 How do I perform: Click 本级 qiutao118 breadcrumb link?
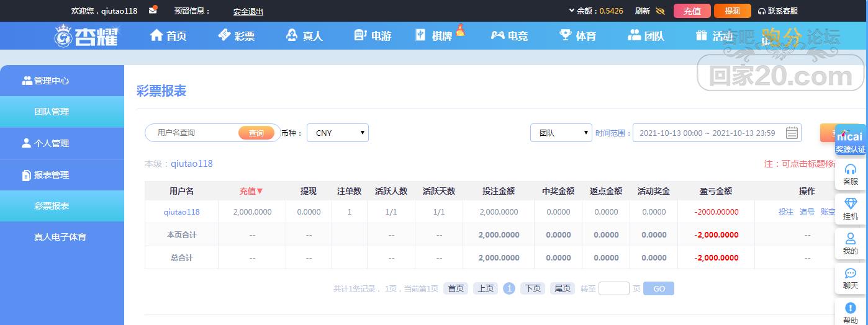click(192, 164)
